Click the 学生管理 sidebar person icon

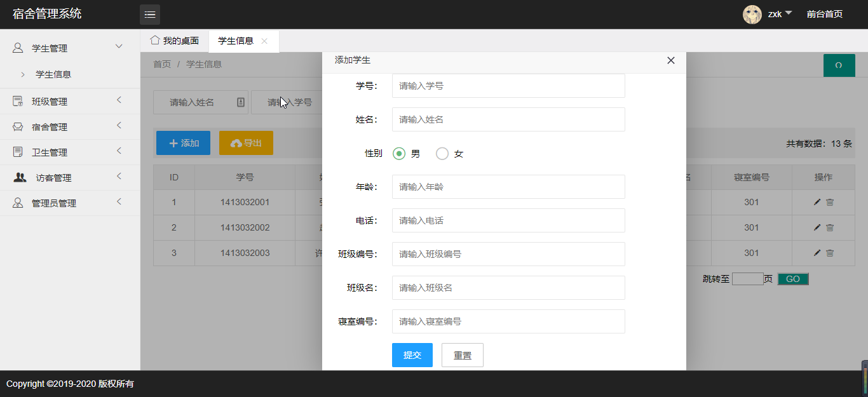[x=18, y=48]
